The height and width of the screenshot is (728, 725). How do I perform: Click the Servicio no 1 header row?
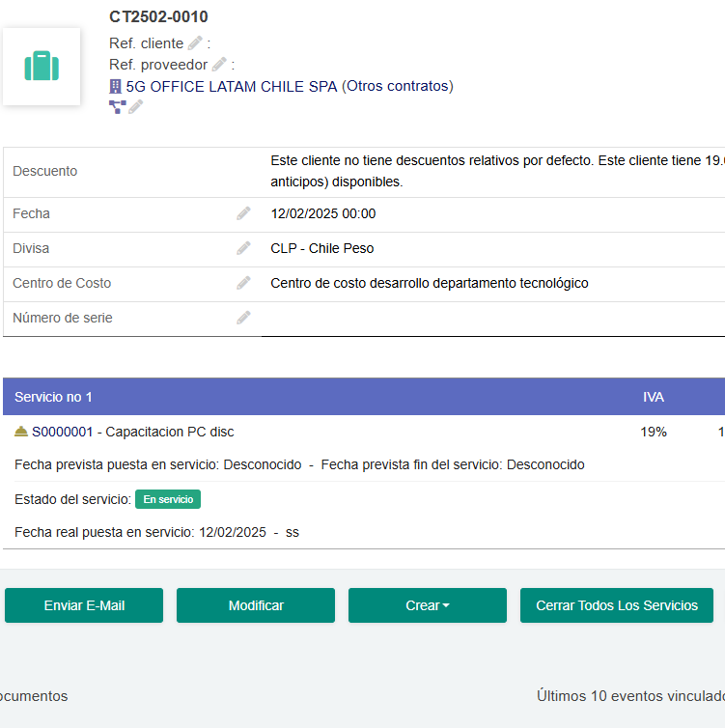[x=54, y=397]
